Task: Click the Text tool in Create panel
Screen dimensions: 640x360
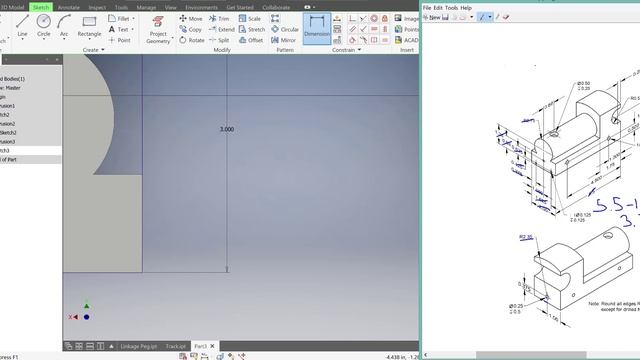Action: coord(118,29)
